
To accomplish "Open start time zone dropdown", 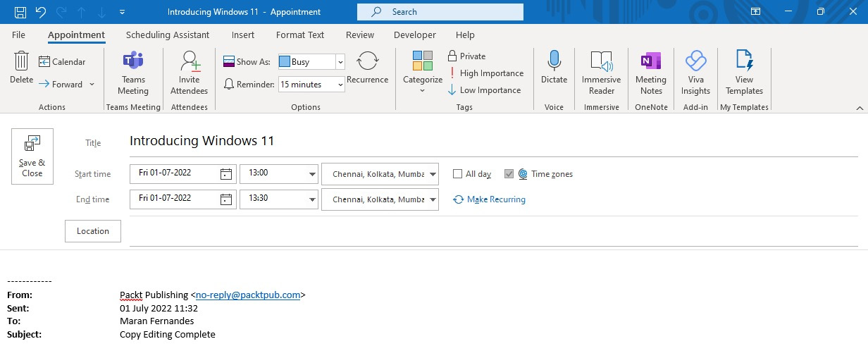I will click(x=432, y=173).
